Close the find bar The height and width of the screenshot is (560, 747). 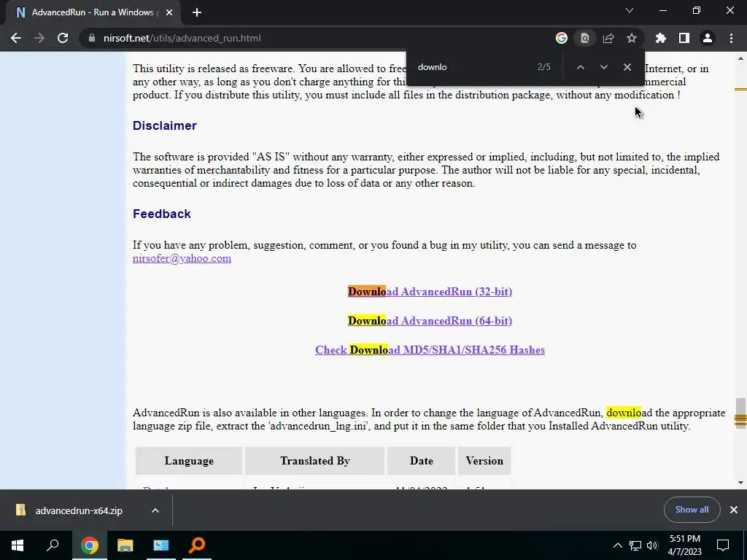627,67
